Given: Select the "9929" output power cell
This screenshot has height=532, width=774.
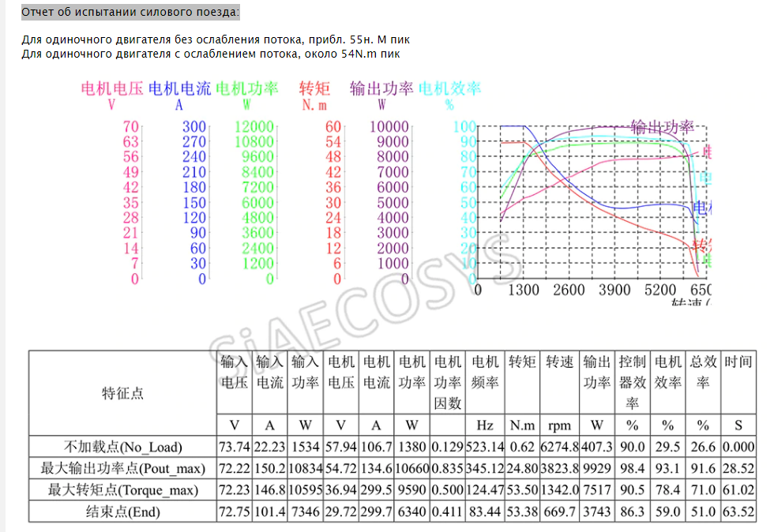Looking at the screenshot, I should click(x=597, y=468).
